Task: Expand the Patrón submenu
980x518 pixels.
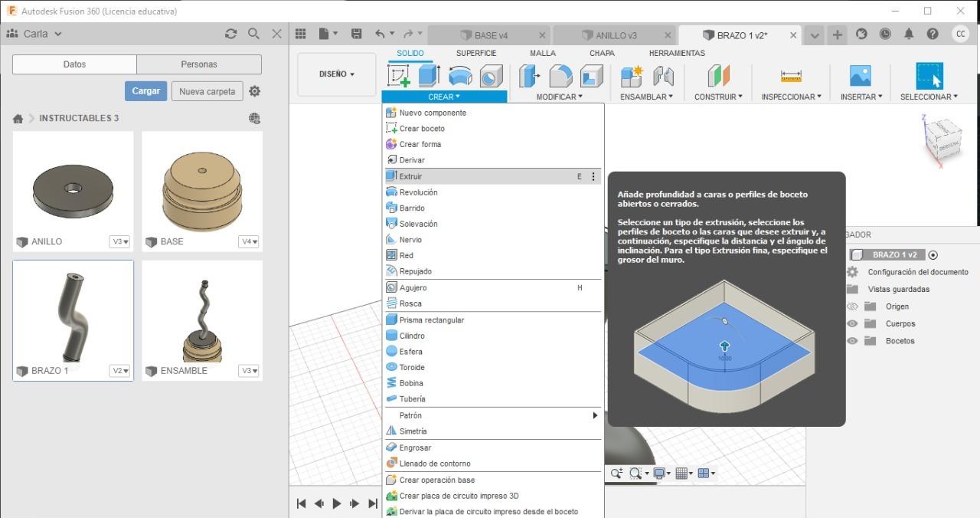Action: coord(493,415)
